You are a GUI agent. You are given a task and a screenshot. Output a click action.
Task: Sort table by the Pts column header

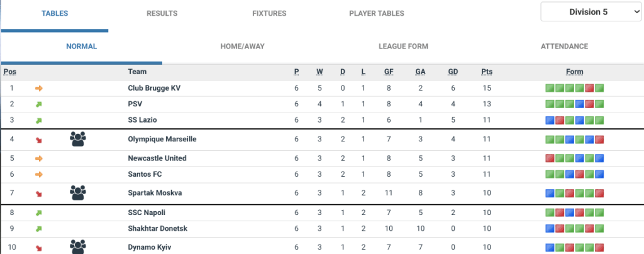pos(487,72)
